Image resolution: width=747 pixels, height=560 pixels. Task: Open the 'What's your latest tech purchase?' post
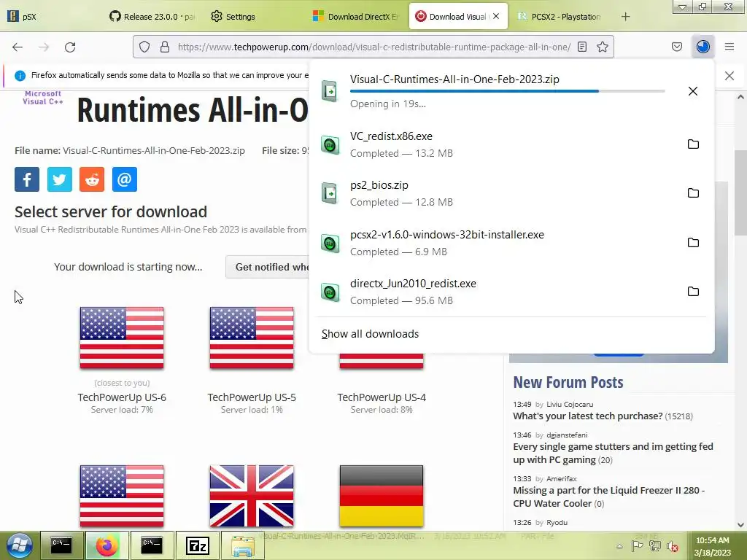587,416
